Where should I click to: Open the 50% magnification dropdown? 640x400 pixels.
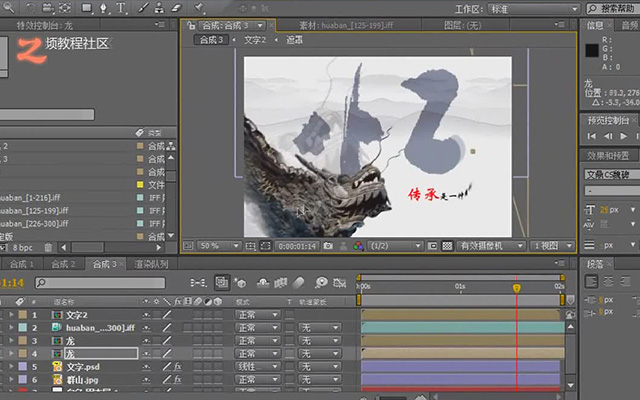pos(219,246)
